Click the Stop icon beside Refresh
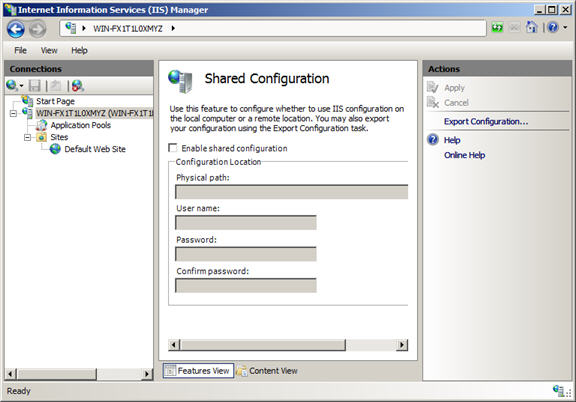Image resolution: width=576 pixels, height=402 pixels. coord(514,28)
